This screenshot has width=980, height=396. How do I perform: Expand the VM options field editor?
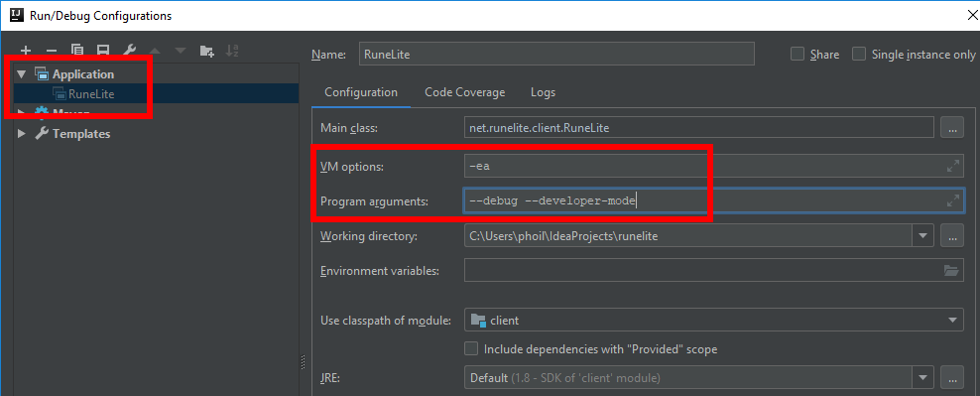coord(953,167)
